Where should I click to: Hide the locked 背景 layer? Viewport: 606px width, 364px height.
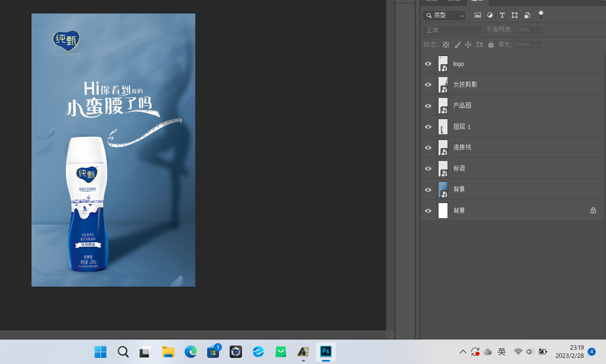428,211
